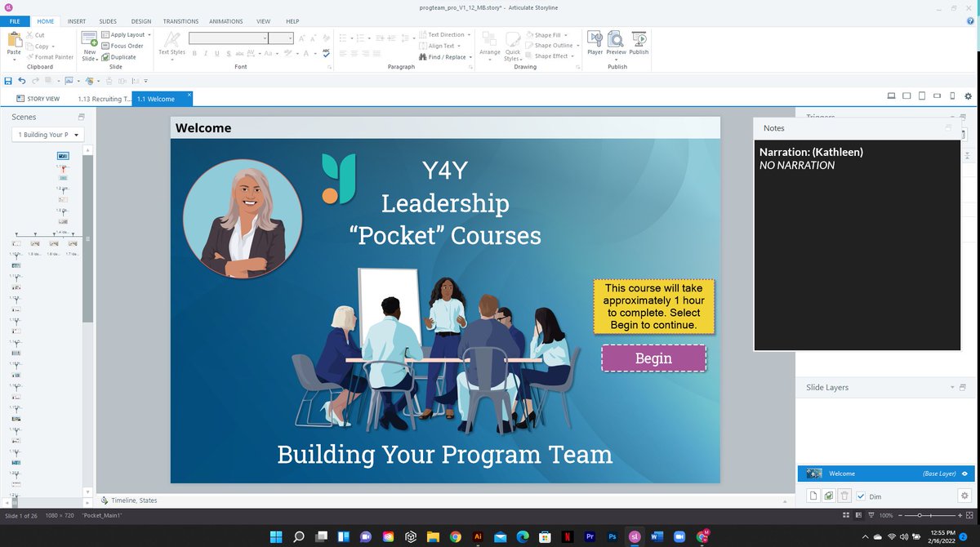This screenshot has height=547, width=980.
Task: Toggle Underline formatting
Action: tap(216, 53)
